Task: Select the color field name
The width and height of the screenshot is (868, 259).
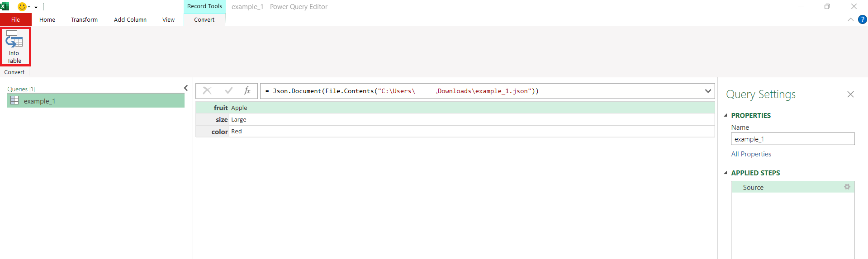Action: coord(219,132)
